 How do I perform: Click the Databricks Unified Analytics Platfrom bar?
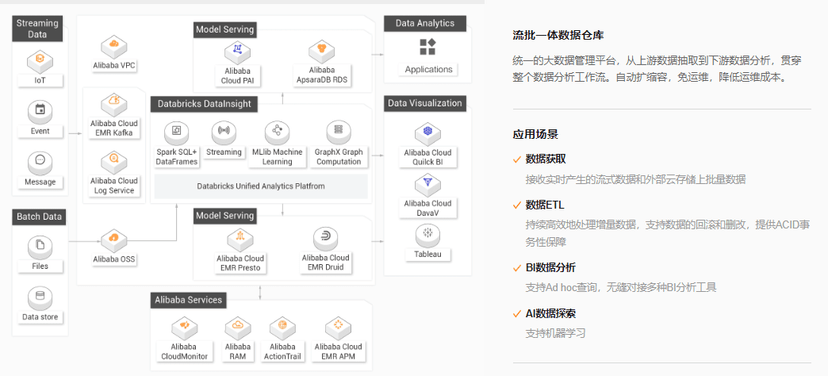pyautogui.click(x=261, y=186)
